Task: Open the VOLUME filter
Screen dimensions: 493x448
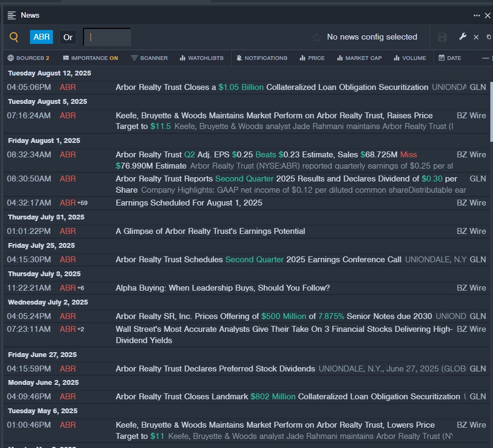Action: coord(410,58)
